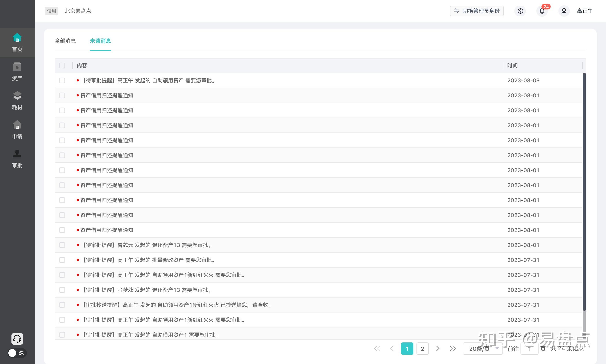This screenshot has width=606, height=364.
Task: Check the 2023-08-09 待审批提醒 message checkbox
Action: point(62,81)
